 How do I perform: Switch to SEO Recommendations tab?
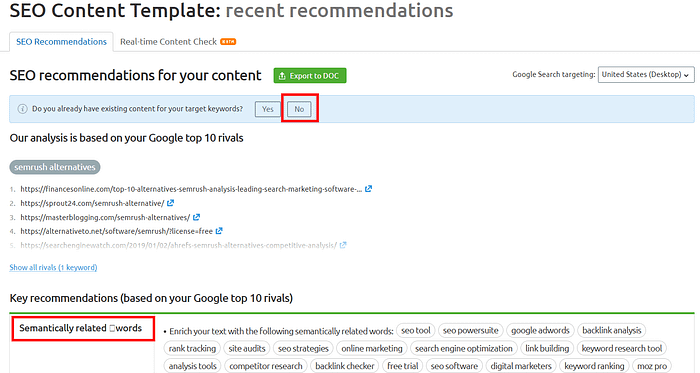[61, 41]
